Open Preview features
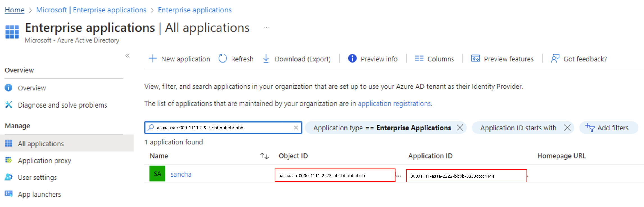644x207 pixels. click(502, 59)
